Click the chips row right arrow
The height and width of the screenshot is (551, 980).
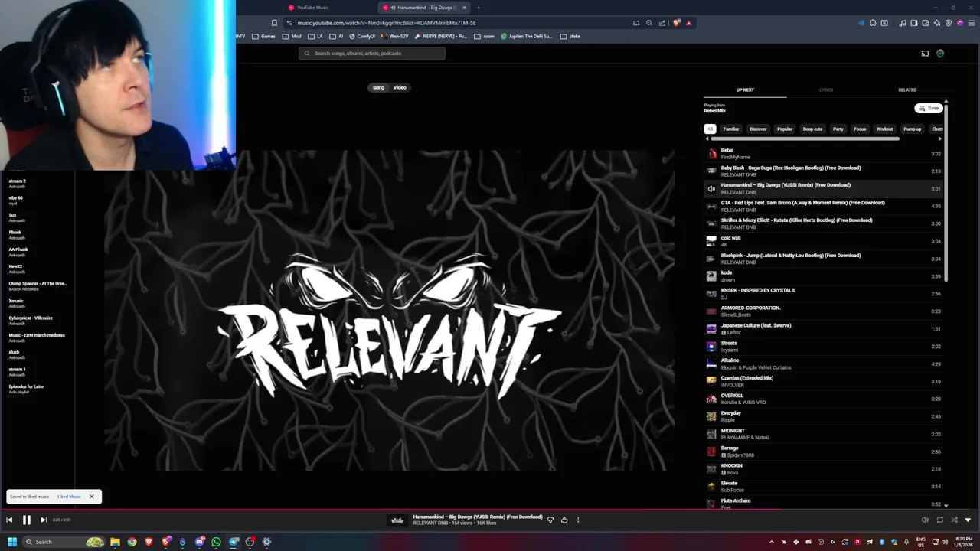940,139
